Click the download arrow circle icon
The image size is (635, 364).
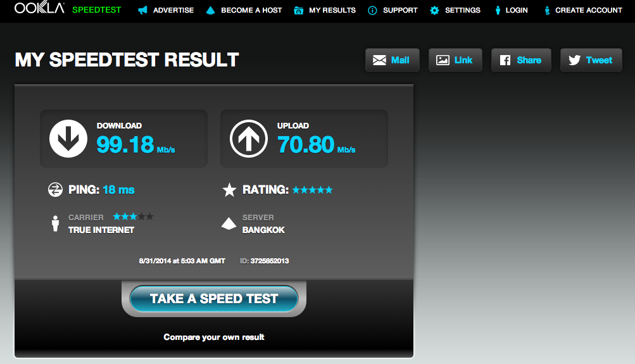[x=68, y=139]
